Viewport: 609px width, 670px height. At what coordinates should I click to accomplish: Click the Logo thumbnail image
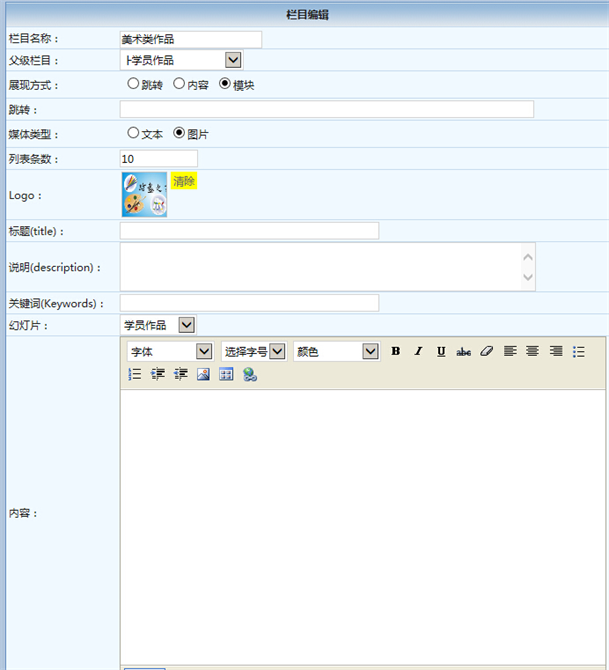pos(144,194)
